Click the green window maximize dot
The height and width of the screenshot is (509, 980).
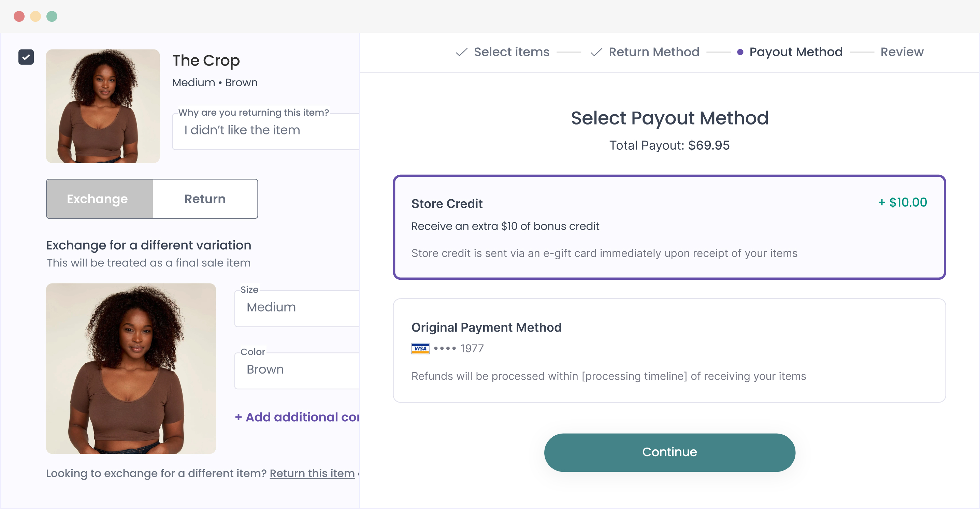(x=52, y=16)
